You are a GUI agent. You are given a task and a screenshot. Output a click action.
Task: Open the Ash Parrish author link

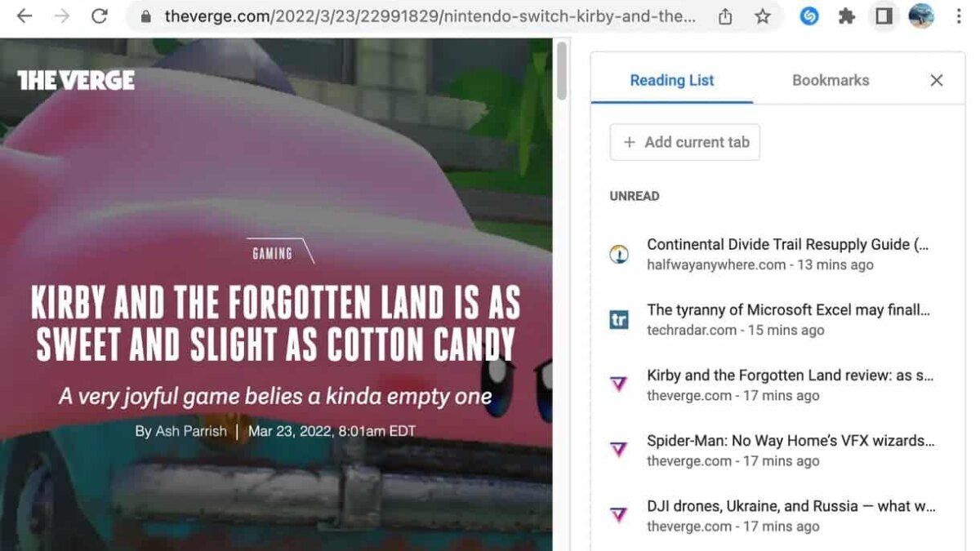tap(189, 430)
